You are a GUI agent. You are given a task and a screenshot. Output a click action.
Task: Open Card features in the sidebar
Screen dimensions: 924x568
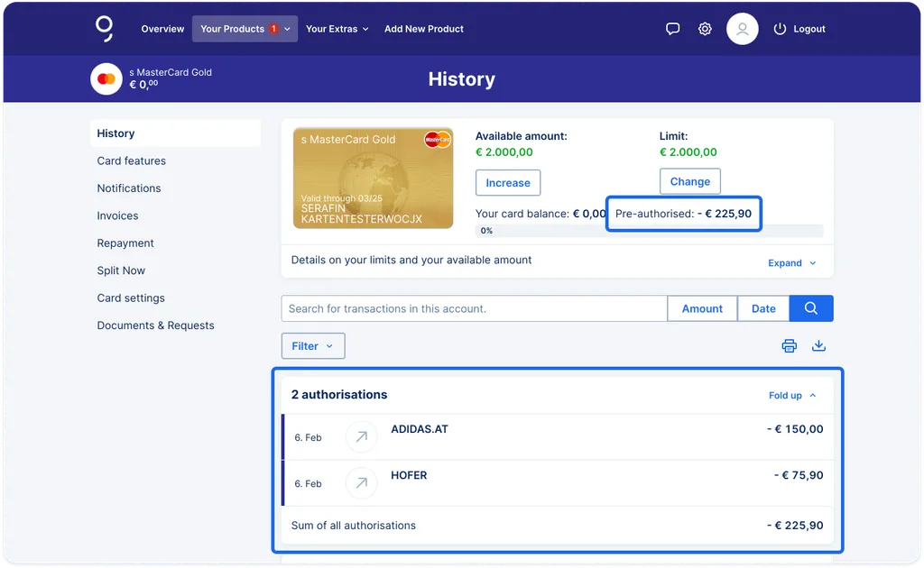(132, 160)
